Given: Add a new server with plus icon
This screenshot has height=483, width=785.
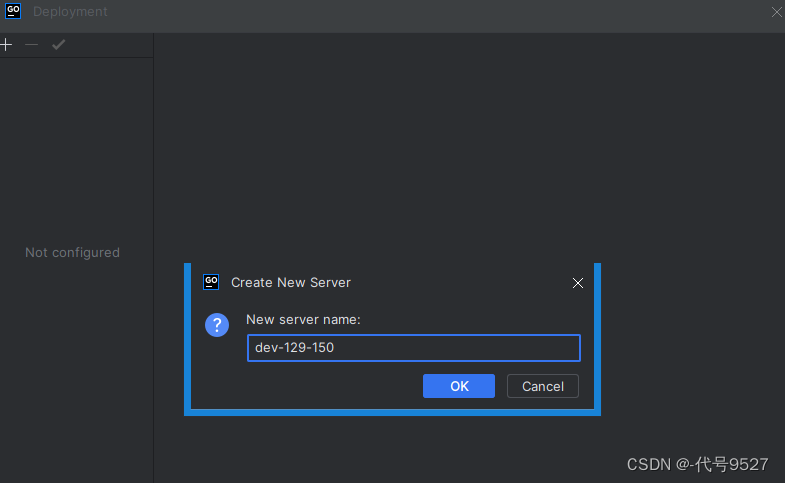Looking at the screenshot, I should pyautogui.click(x=6, y=45).
